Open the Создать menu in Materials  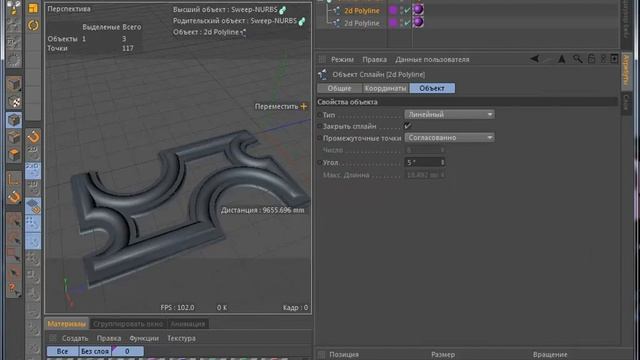(75, 338)
